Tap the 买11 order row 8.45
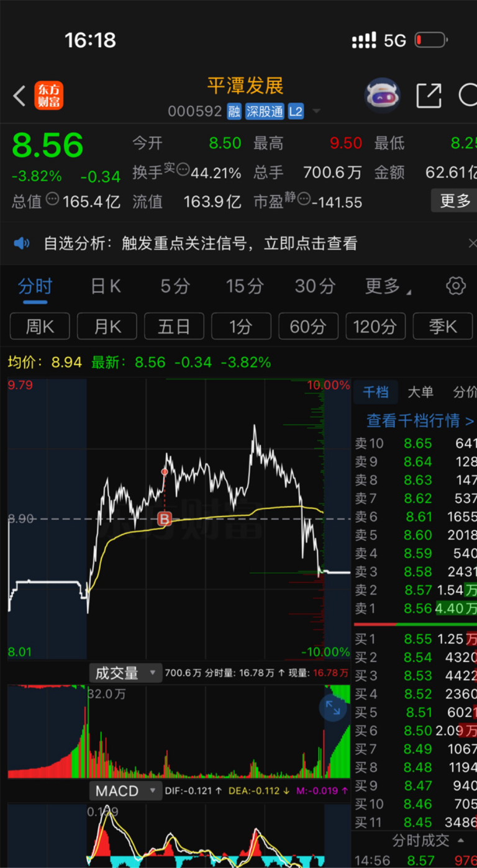Viewport: 477px width, 868px height. click(416, 823)
